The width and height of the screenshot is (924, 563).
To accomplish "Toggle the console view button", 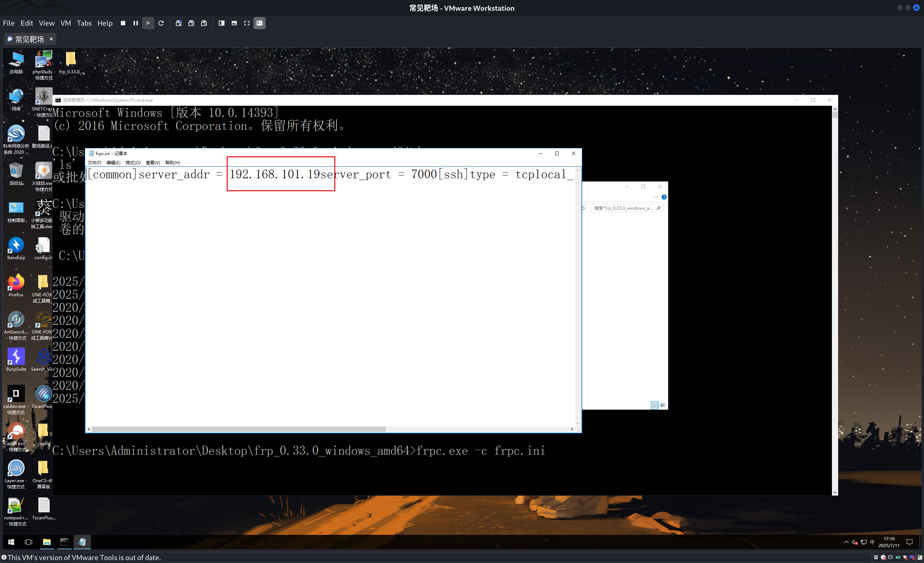I will (x=259, y=23).
